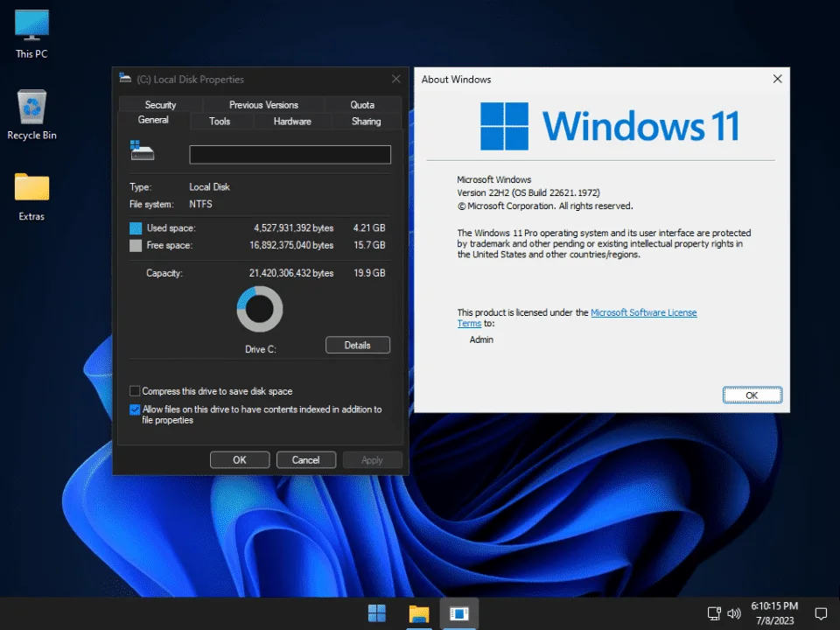Enable Compress this drive to save disk space
This screenshot has width=840, height=630.
(x=135, y=391)
